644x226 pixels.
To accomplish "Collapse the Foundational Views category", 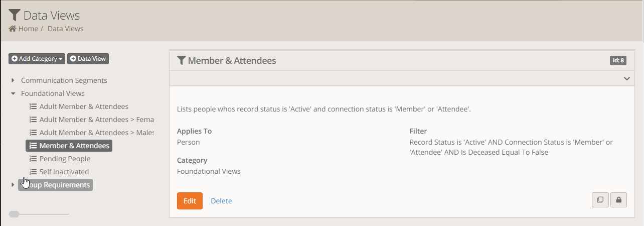I will pyautogui.click(x=13, y=93).
